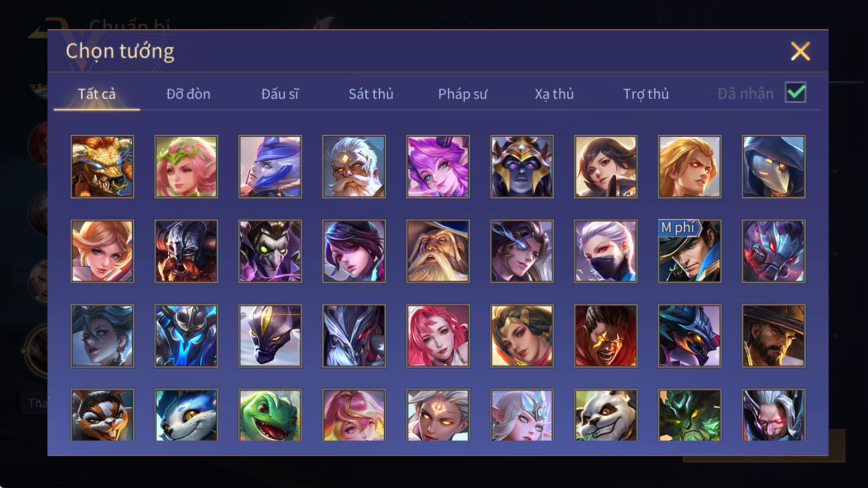
Task: View the 'Đấu sĩ' hero list
Action: point(280,94)
